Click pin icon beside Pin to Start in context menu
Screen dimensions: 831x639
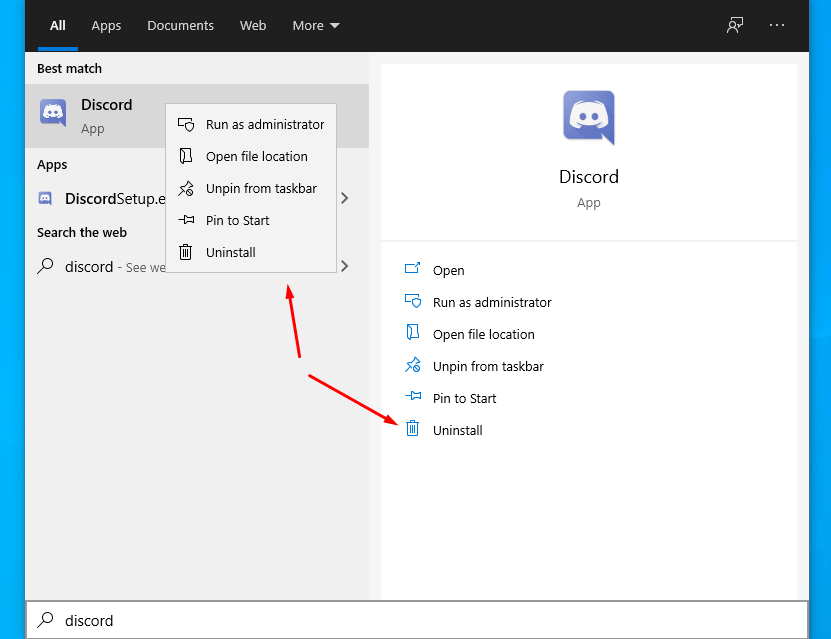tap(186, 220)
